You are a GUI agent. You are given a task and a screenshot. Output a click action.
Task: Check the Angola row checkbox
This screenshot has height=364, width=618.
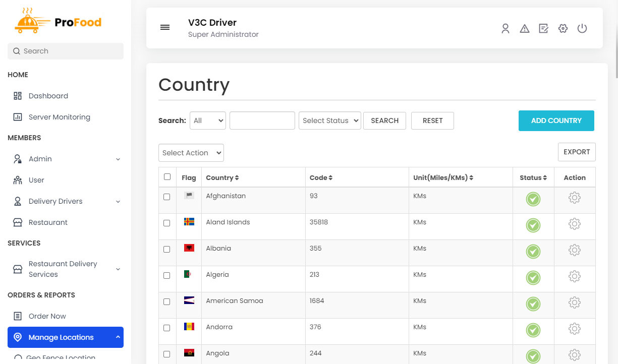pos(167,354)
